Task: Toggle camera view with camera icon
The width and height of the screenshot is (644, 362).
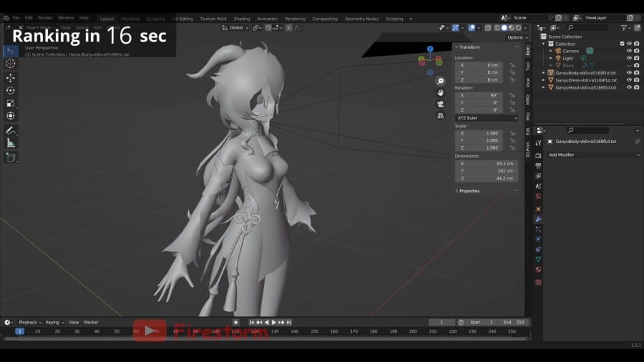Action: coord(440,104)
